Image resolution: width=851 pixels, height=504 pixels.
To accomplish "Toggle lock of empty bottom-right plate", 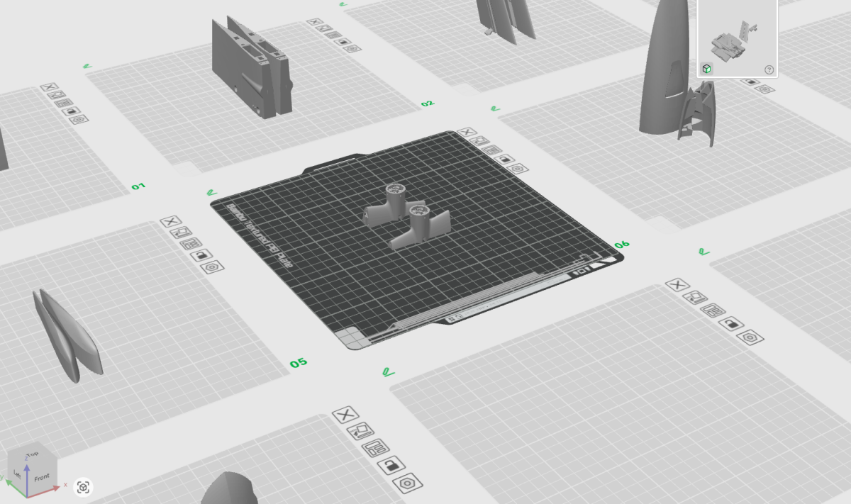I will 730,323.
